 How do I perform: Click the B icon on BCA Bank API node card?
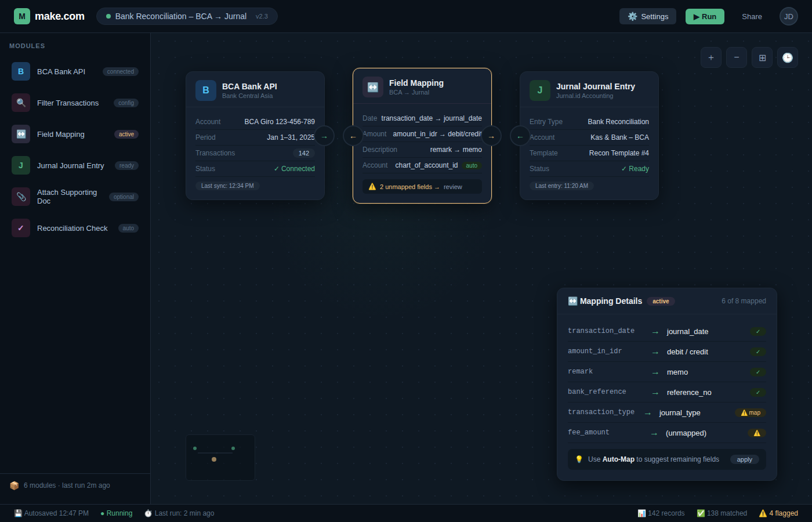click(x=206, y=90)
